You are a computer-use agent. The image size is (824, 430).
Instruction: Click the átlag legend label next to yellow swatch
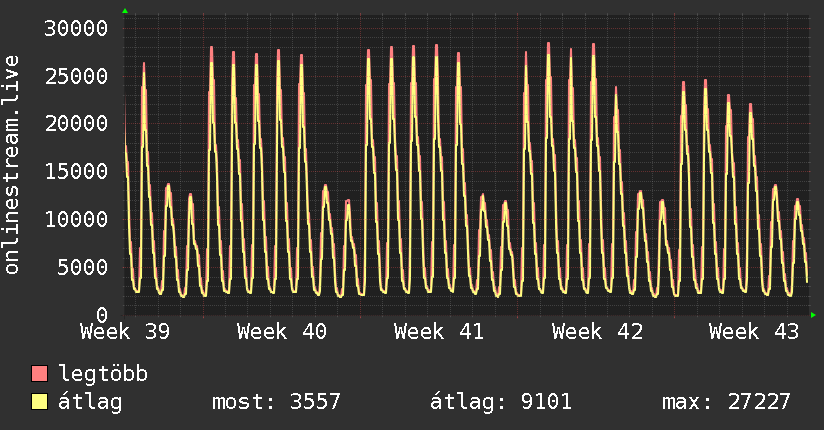(90, 402)
